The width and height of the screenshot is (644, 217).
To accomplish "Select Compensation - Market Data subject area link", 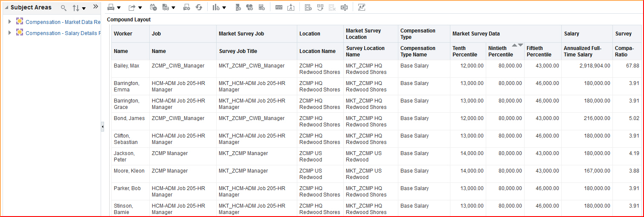I will 63,22.
